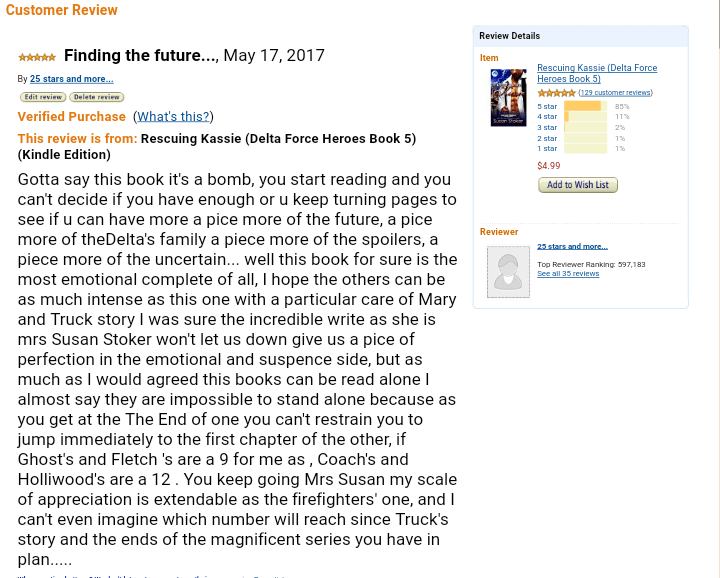
Task: Filter by 3 star reviews
Action: [547, 128]
